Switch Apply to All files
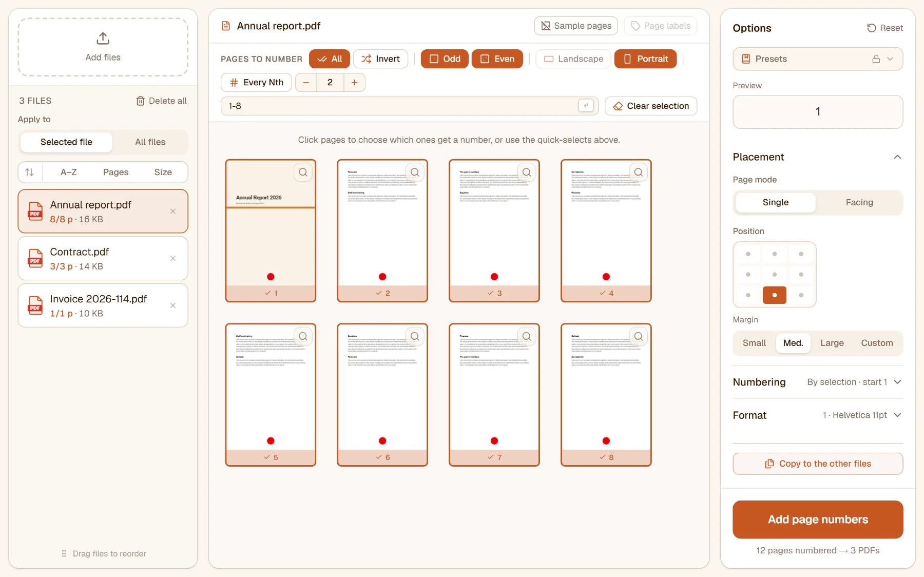924x577 pixels. pyautogui.click(x=150, y=142)
